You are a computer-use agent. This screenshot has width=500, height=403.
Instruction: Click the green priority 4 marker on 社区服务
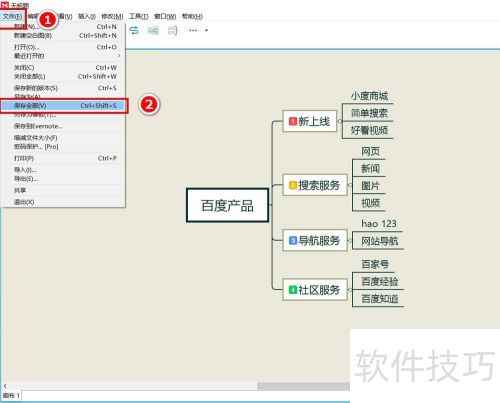point(293,289)
